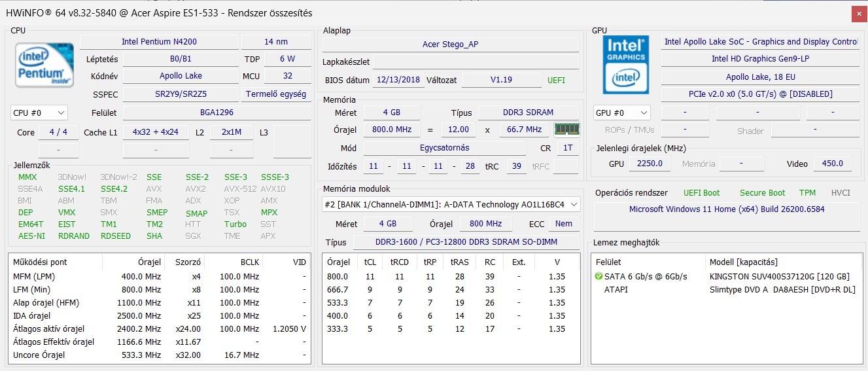Click the SSE4.2 feature label

114,189
